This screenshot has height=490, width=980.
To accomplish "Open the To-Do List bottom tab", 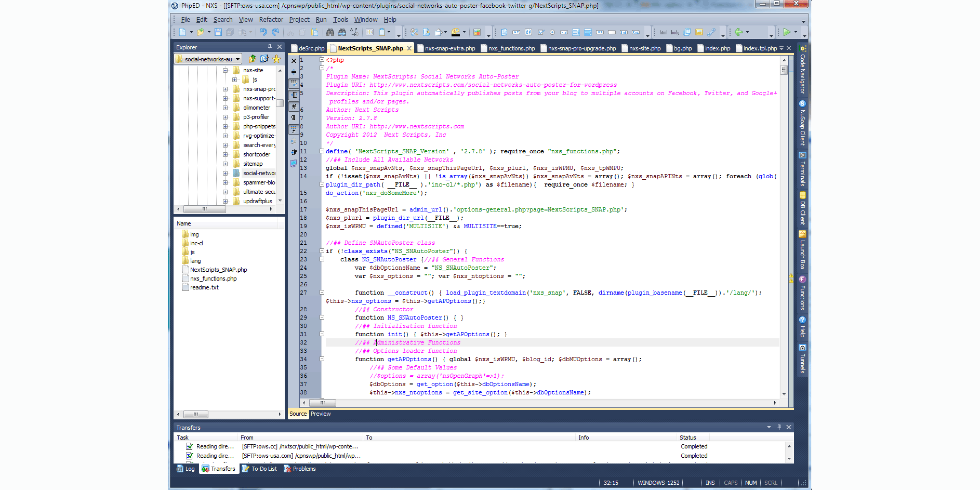I will (259, 469).
